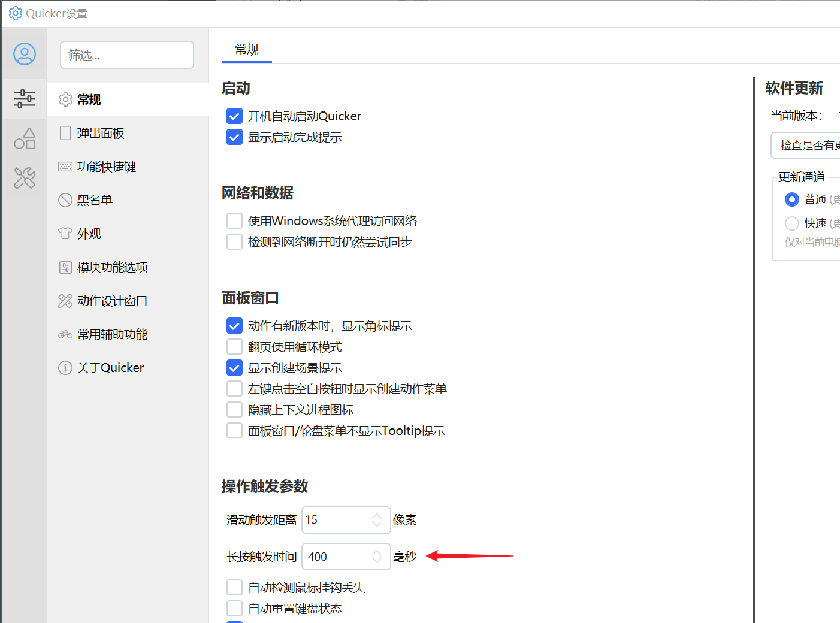Viewport: 840px width, 623px height.
Task: Click the bicycle icon beside 常用辅助功能
Action: 65,334
